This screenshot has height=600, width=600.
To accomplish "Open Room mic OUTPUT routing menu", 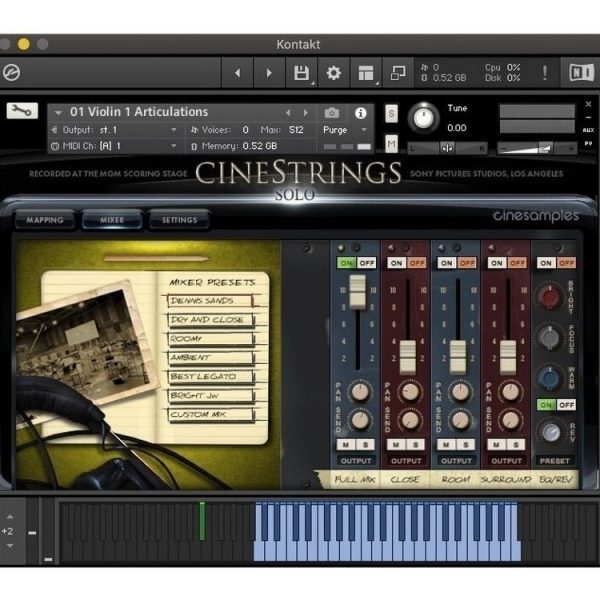I will (456, 461).
